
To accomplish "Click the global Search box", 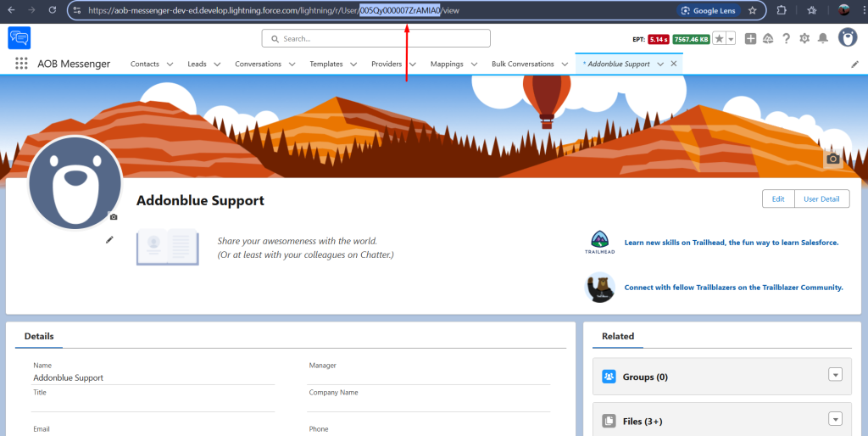I will click(376, 39).
